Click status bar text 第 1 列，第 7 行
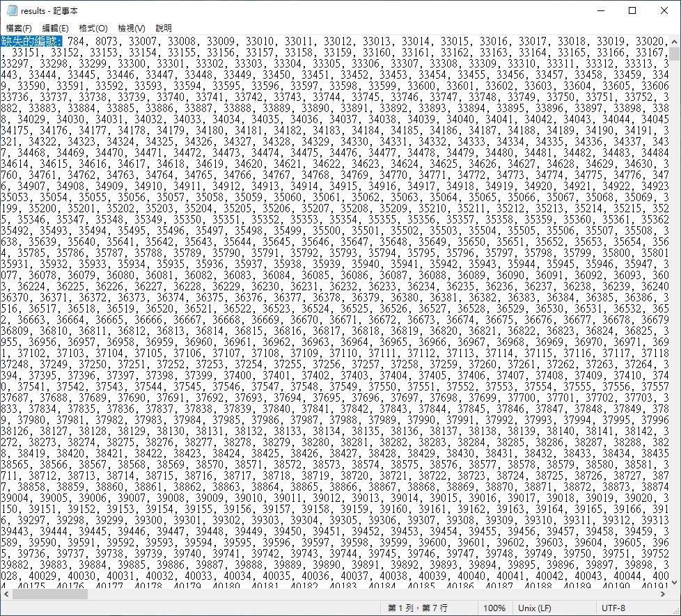The width and height of the screenshot is (681, 616). pos(417,608)
